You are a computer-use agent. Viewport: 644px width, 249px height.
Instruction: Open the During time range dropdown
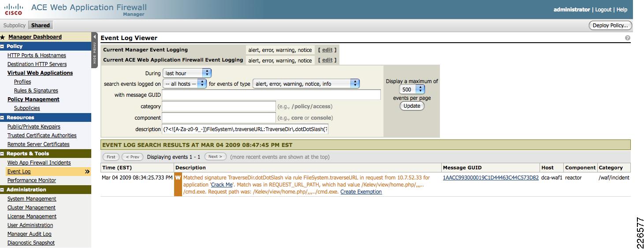tap(187, 73)
